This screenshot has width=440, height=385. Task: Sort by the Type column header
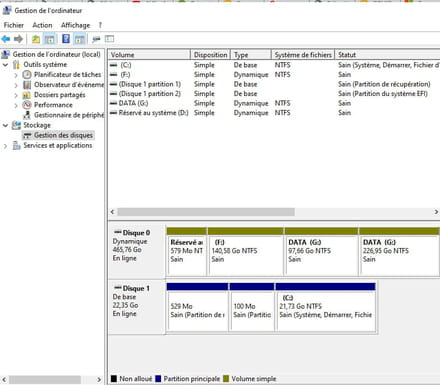(x=251, y=55)
